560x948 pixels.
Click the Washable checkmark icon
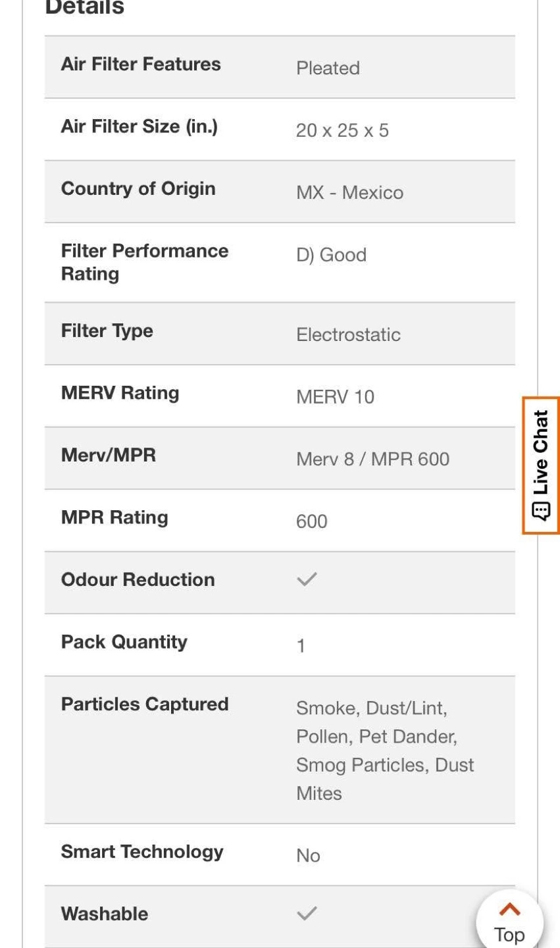pyautogui.click(x=307, y=913)
